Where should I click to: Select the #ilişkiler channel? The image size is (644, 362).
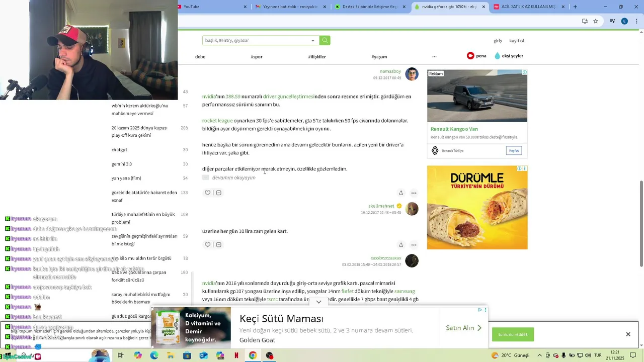317,57
